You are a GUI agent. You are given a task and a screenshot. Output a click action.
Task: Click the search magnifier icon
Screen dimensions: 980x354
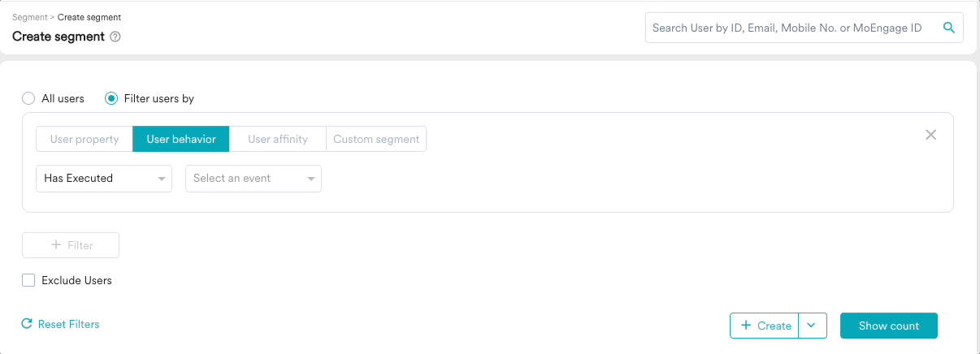coord(948,28)
